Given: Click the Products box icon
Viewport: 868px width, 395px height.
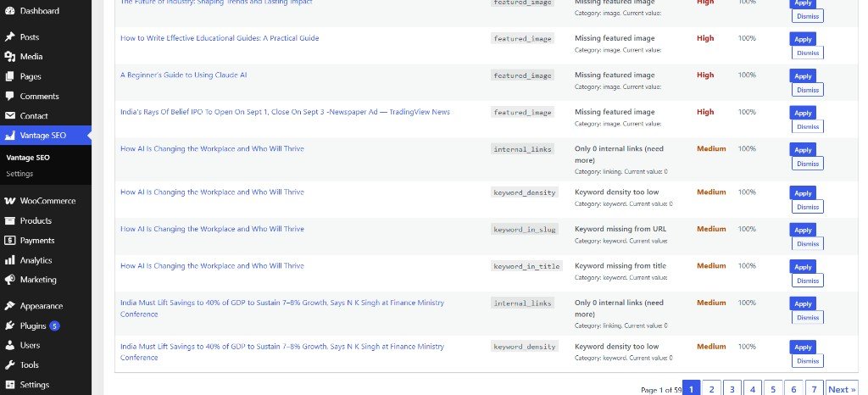Looking at the screenshot, I should click(x=9, y=220).
